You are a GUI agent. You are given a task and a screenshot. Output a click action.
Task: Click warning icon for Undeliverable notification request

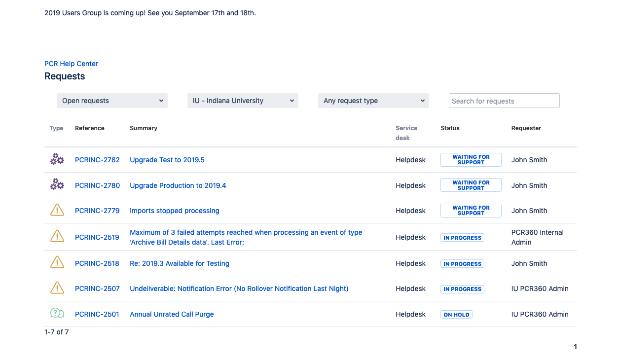coord(57,288)
